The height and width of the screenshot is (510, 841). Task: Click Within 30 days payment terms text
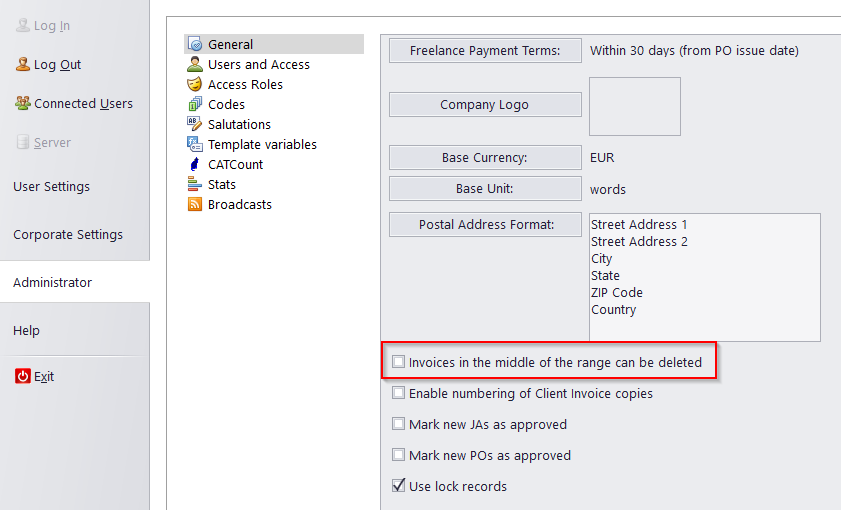point(694,50)
